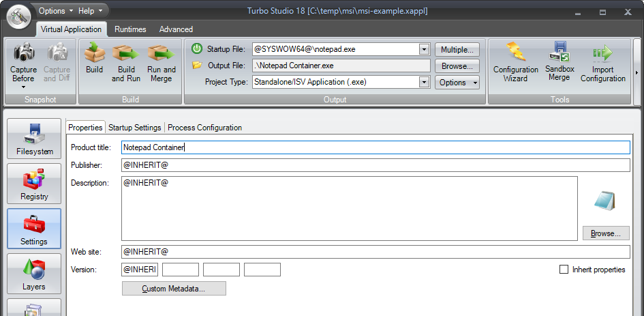
Task: Open the Process Configuration tab
Action: (204, 128)
